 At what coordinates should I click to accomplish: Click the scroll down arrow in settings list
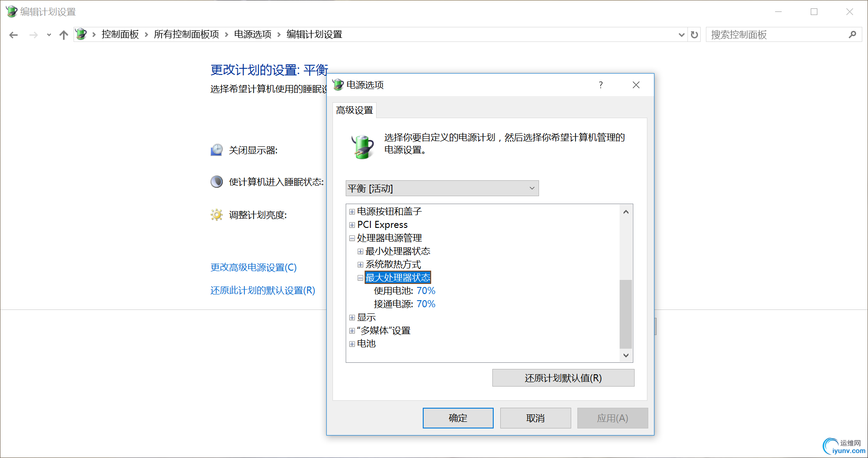coord(626,355)
